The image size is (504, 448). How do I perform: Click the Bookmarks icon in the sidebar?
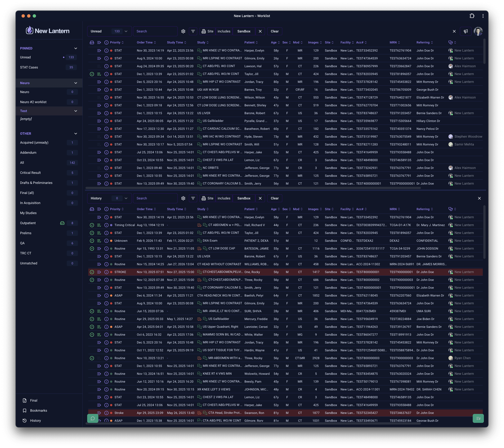25,410
